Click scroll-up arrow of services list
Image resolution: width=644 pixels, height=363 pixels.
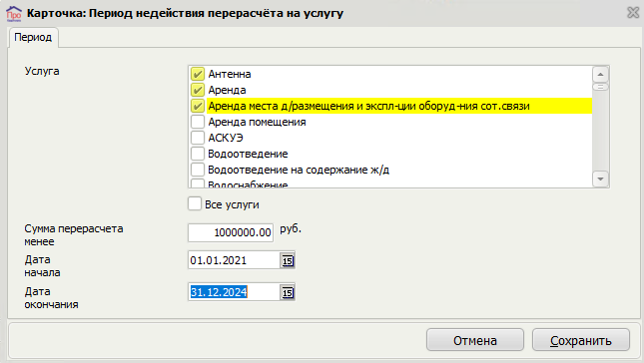pyautogui.click(x=600, y=75)
